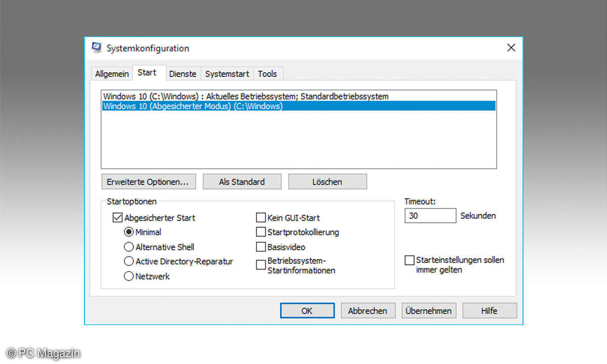The height and width of the screenshot is (364, 607).
Task: Go to the Systemstart tab
Action: 227,74
